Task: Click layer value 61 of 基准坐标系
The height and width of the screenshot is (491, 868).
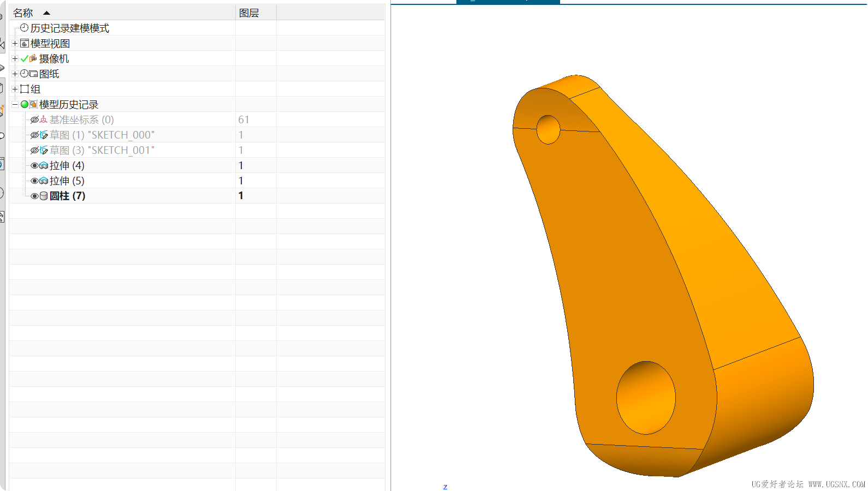Action: pos(243,119)
